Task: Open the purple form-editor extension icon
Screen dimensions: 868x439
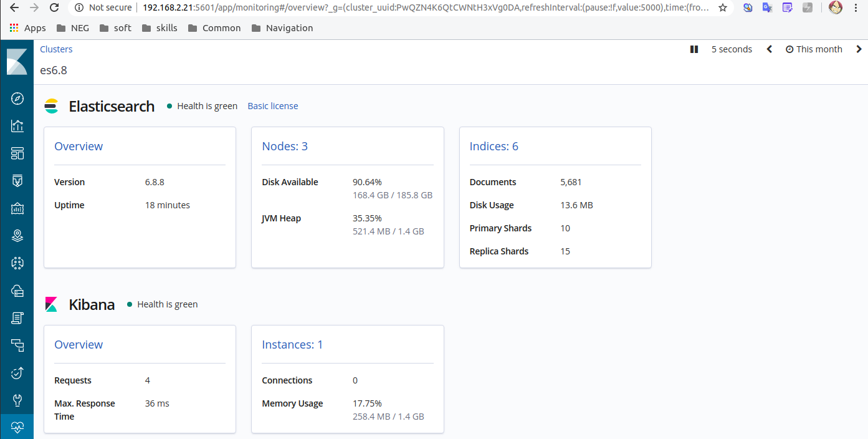Action: [x=788, y=7]
